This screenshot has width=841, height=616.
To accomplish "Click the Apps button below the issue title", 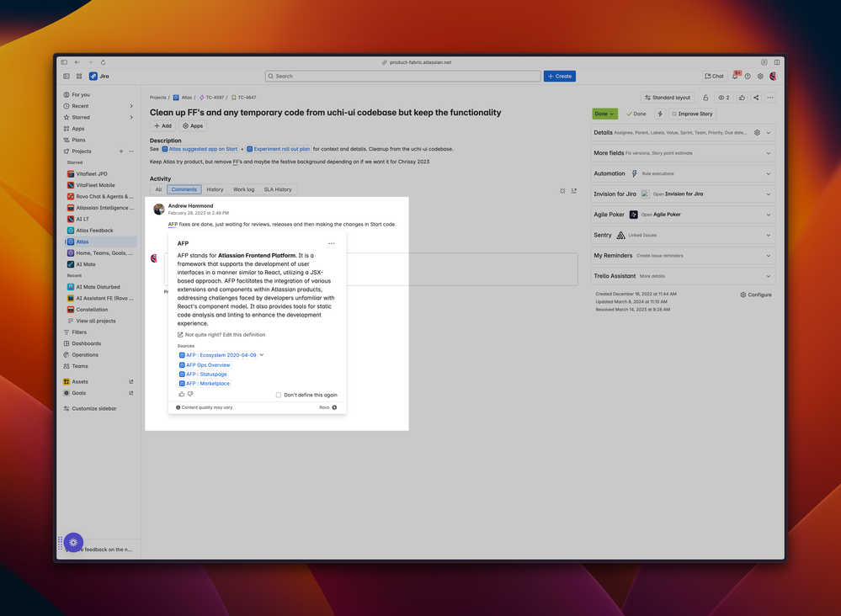I will coord(193,126).
